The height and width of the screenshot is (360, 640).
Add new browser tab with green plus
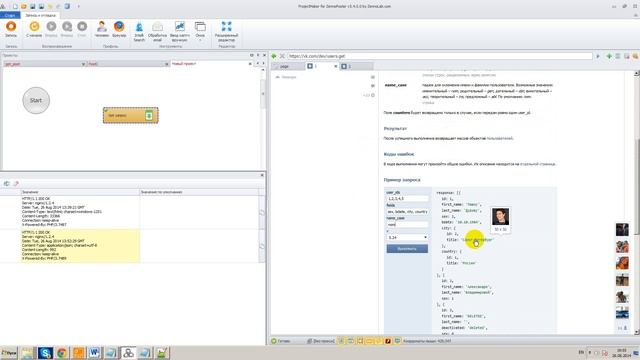(609, 56)
